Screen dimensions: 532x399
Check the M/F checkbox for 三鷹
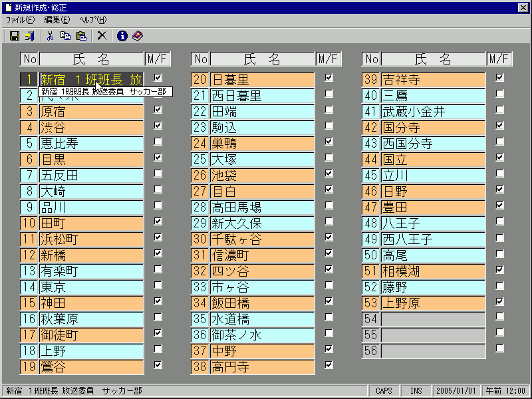(499, 93)
